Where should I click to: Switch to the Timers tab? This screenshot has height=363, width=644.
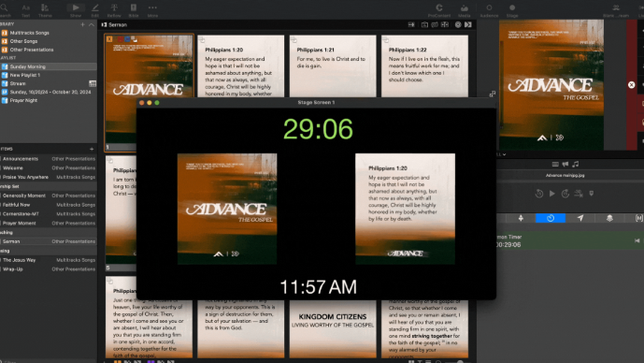point(551,218)
